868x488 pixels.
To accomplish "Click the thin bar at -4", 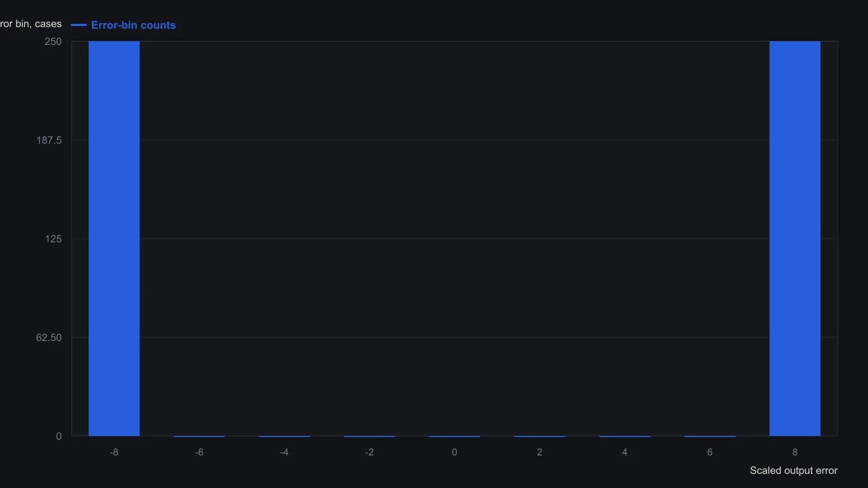I will (x=284, y=436).
